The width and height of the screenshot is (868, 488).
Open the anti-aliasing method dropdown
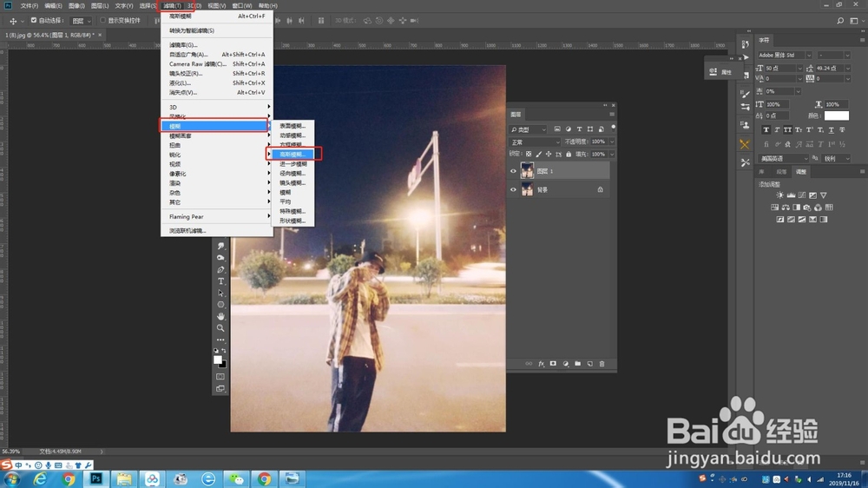coord(837,158)
